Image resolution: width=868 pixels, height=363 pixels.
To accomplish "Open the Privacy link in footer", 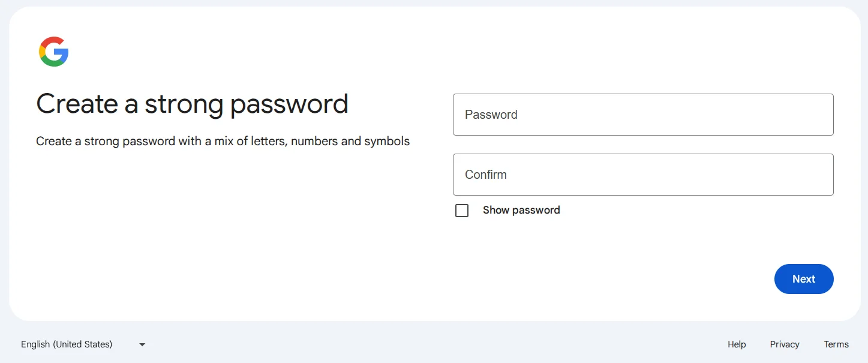I will (785, 344).
